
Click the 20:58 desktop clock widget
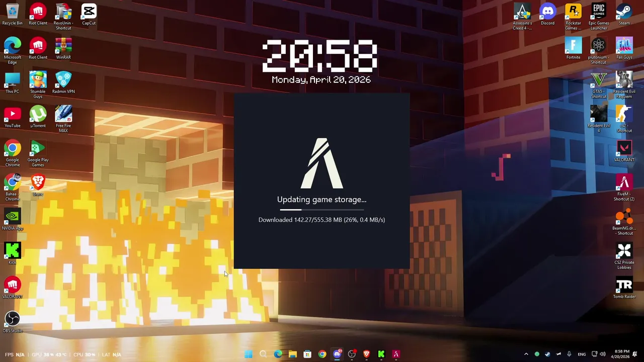click(320, 55)
